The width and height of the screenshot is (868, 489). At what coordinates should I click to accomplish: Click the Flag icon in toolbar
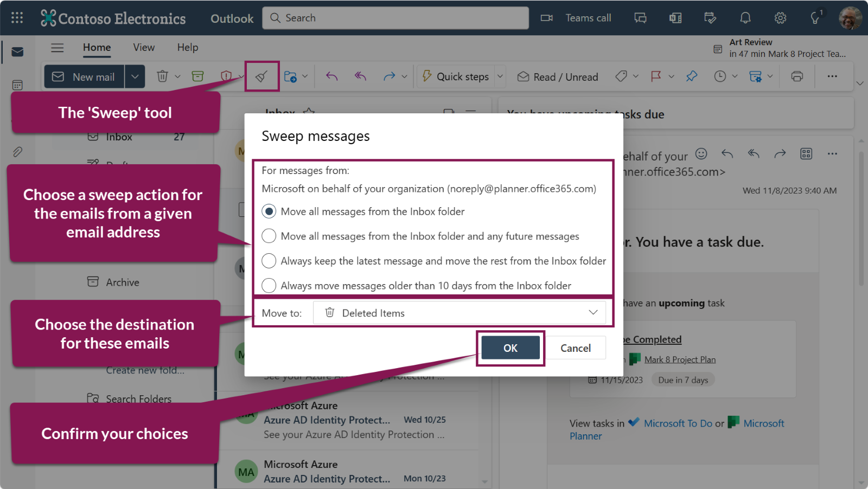[x=656, y=76]
